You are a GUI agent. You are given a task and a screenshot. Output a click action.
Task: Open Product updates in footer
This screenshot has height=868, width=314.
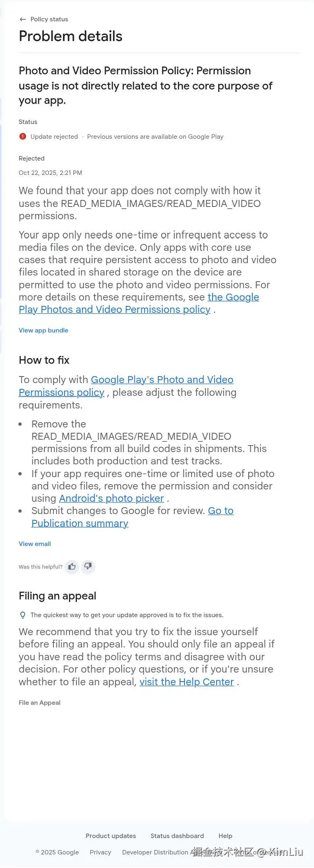click(x=111, y=836)
